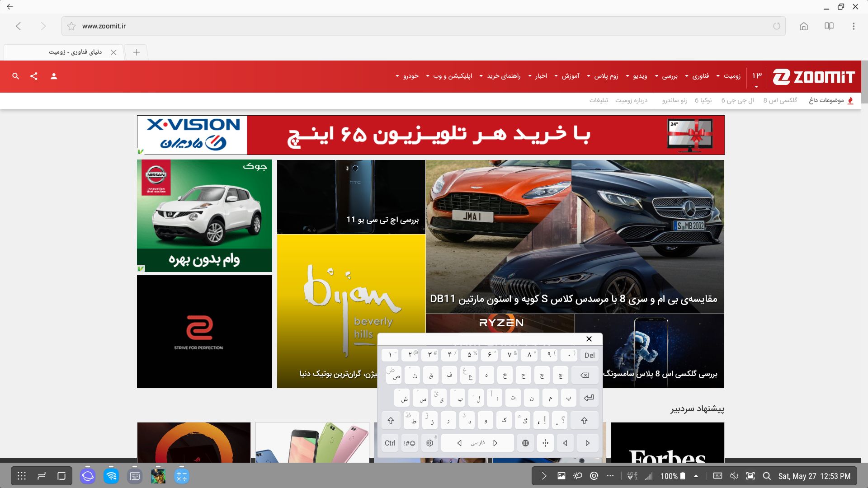Go to the browser home page icon
Screen dimensions: 868x488
[x=804, y=26]
